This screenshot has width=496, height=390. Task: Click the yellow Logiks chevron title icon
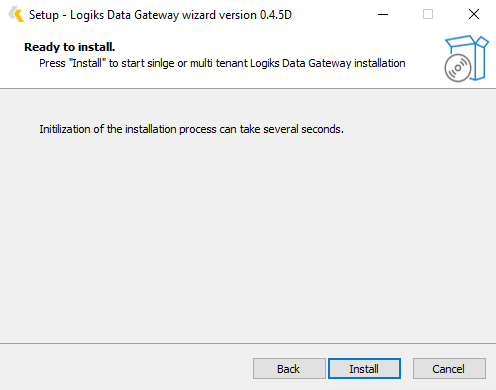(16, 15)
